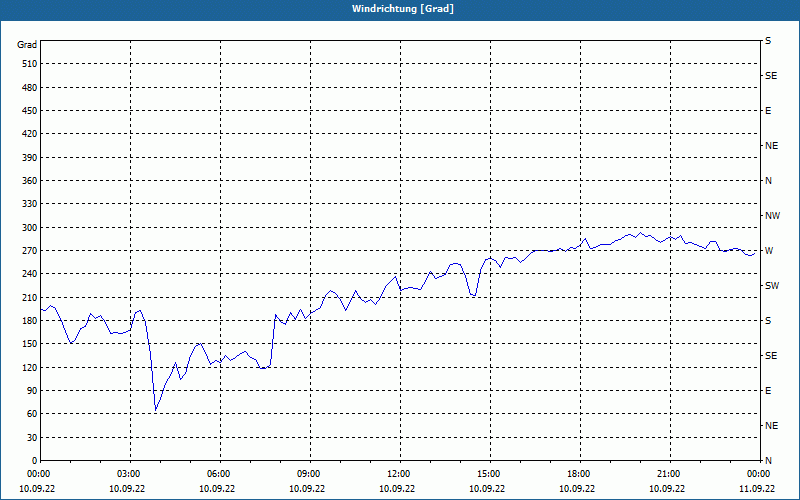
Task: Click the NE compass label at the 30 level
Action: tap(771, 426)
